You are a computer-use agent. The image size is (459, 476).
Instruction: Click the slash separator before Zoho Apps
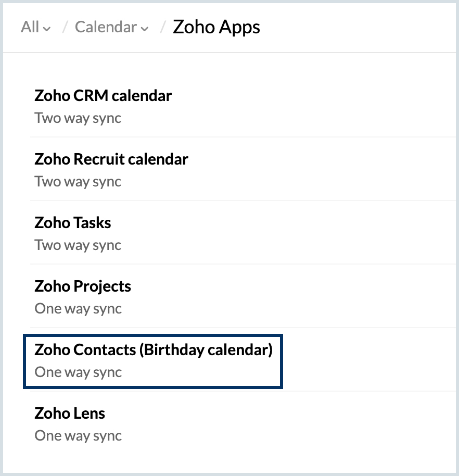[x=163, y=27]
